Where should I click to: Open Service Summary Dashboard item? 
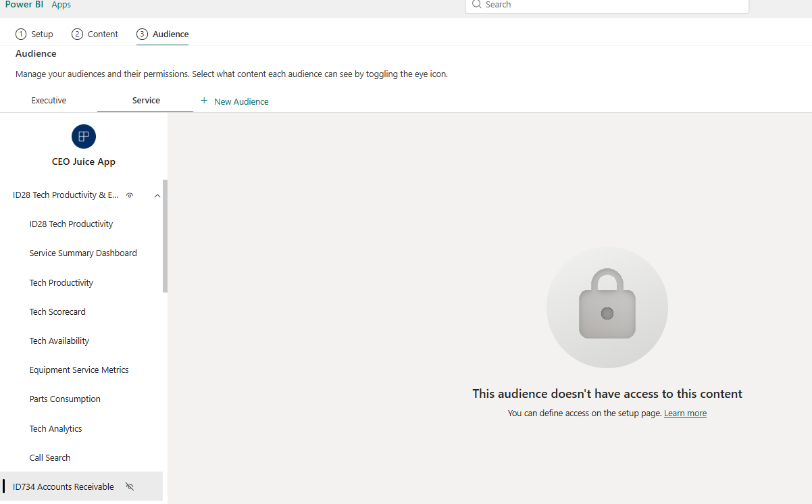(x=83, y=253)
